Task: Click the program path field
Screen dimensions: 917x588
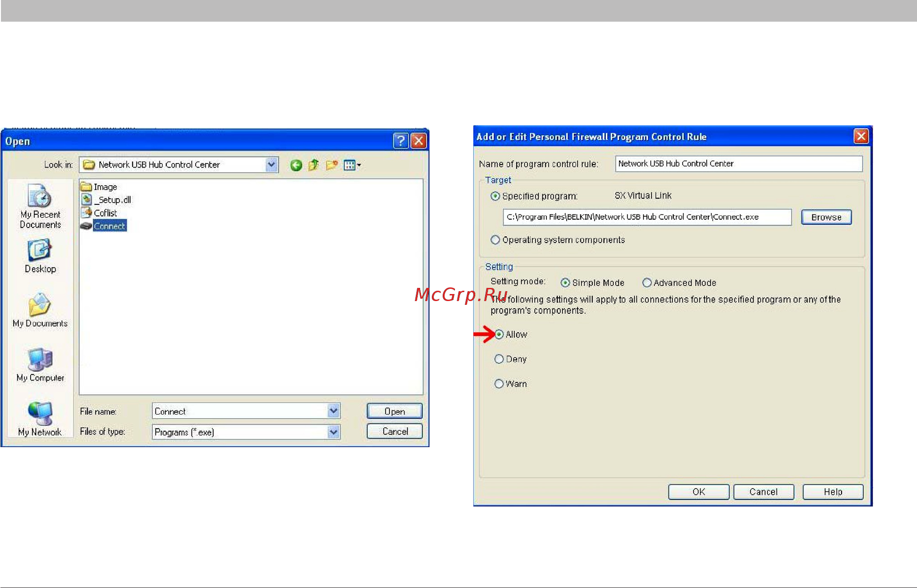Action: pyautogui.click(x=647, y=217)
